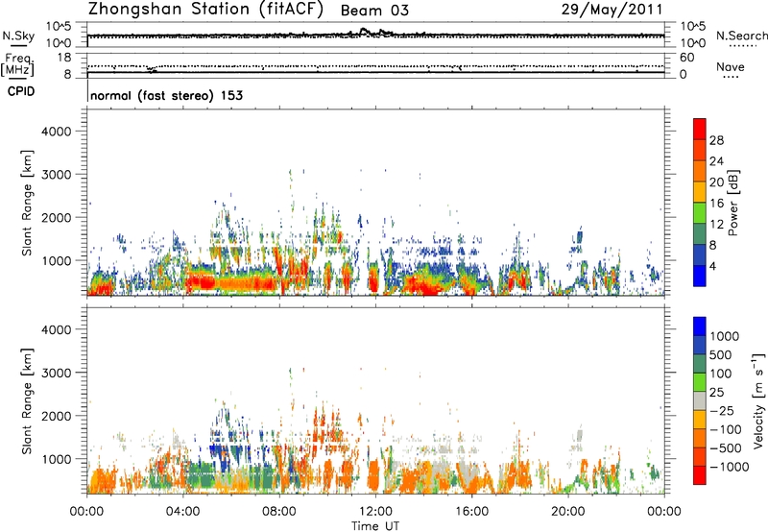Click the blue top of velocity color bar

(700, 326)
